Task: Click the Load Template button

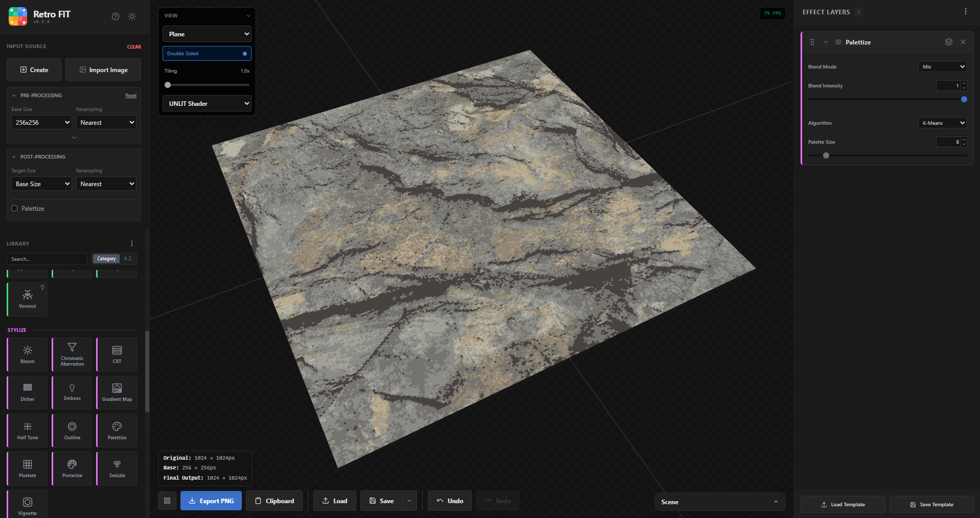Action: click(x=842, y=504)
